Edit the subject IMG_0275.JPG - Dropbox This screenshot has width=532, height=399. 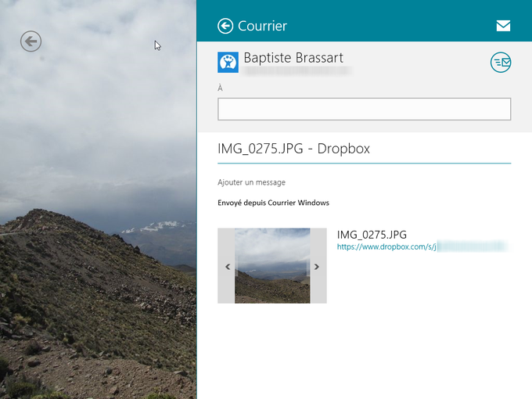pyautogui.click(x=294, y=149)
